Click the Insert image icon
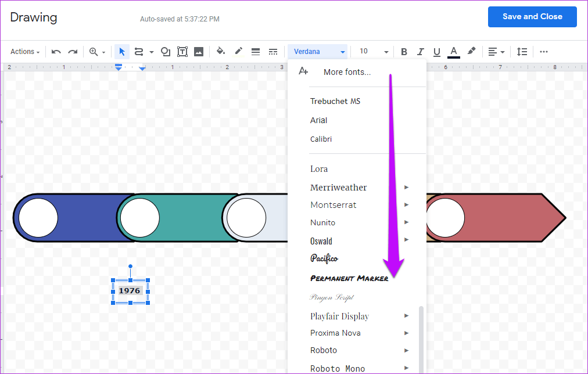The height and width of the screenshot is (374, 588). point(199,52)
